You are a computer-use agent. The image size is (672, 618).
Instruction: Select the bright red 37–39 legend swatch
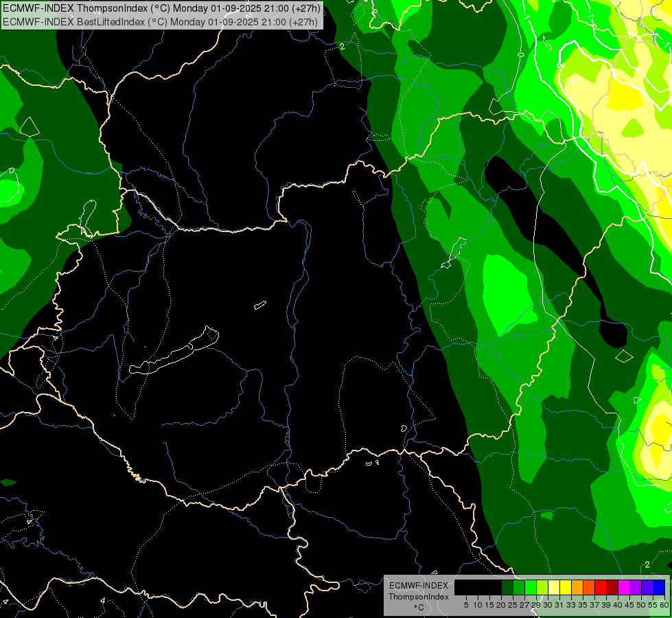[601, 587]
